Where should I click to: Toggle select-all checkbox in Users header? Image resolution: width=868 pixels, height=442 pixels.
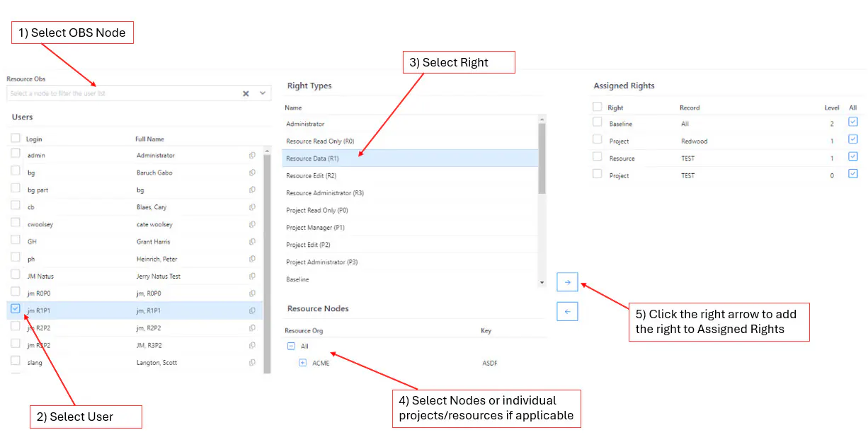pos(16,138)
